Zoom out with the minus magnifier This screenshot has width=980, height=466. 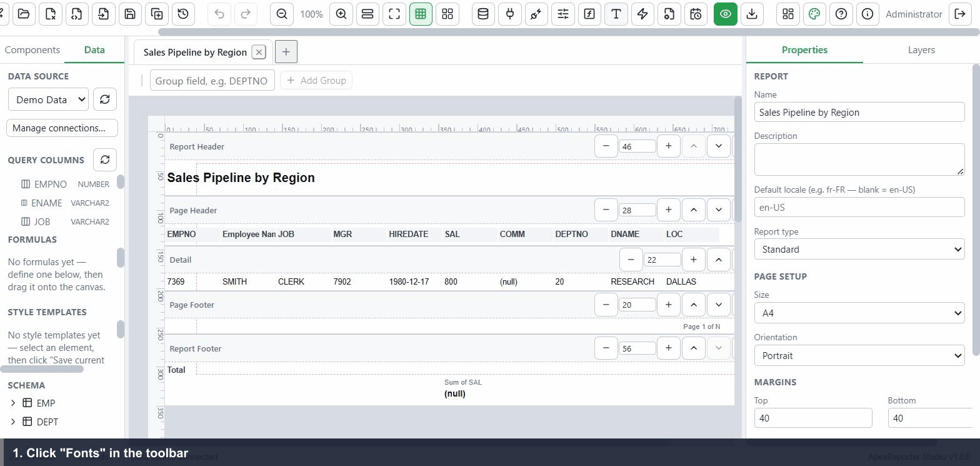click(282, 14)
